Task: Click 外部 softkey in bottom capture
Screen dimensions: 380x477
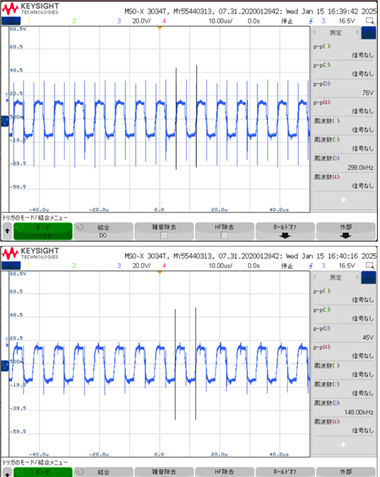Action: pyautogui.click(x=345, y=472)
